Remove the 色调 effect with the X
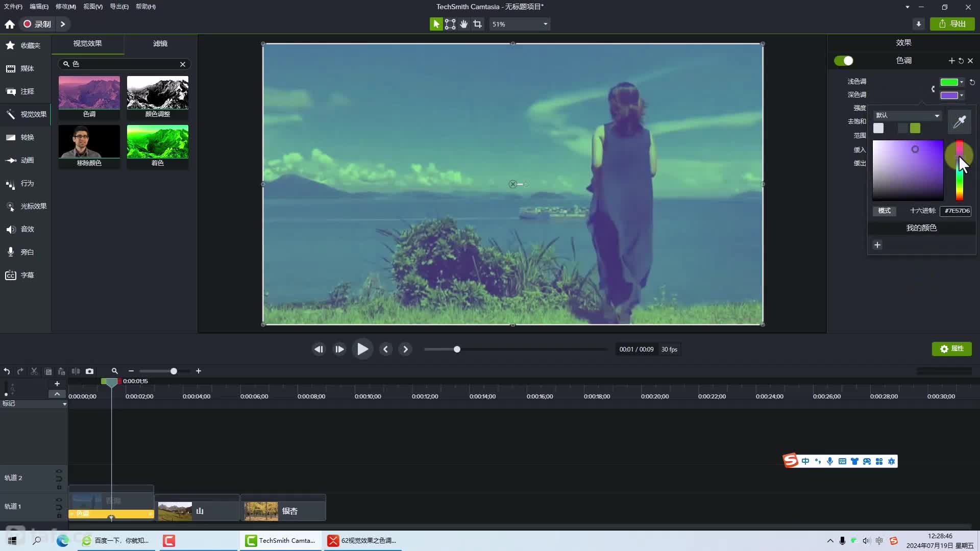Image resolution: width=980 pixels, height=551 pixels. tap(970, 61)
